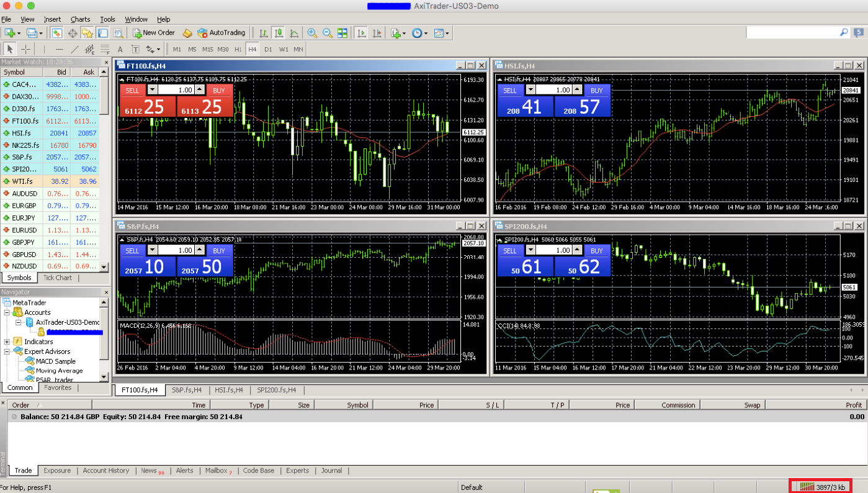Enable the Auto Scroll chart option

point(361,33)
